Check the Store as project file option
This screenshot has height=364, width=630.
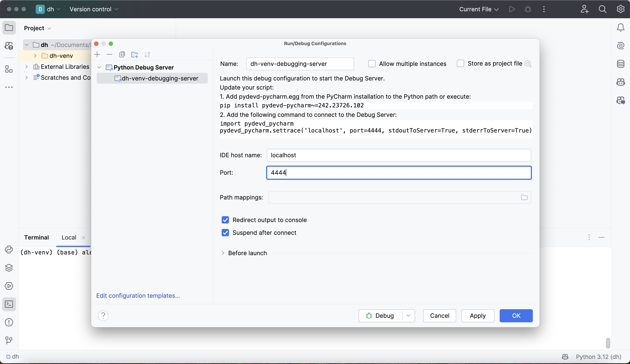(460, 63)
